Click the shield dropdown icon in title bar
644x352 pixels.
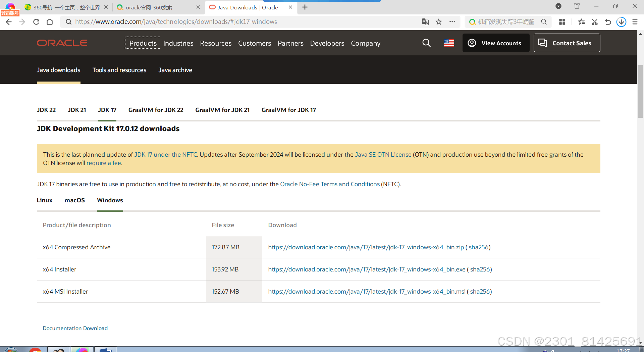click(x=558, y=6)
